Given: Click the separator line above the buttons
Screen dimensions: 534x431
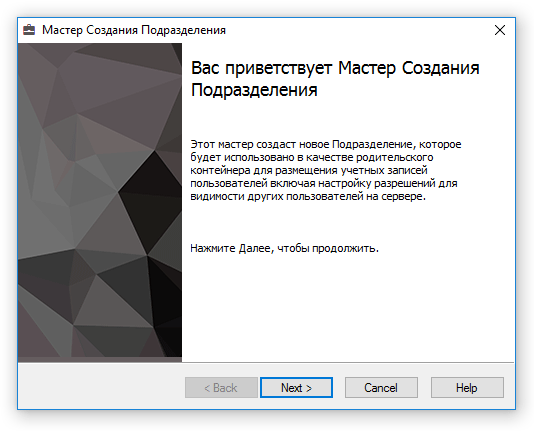Looking at the screenshot, I should point(266,363).
